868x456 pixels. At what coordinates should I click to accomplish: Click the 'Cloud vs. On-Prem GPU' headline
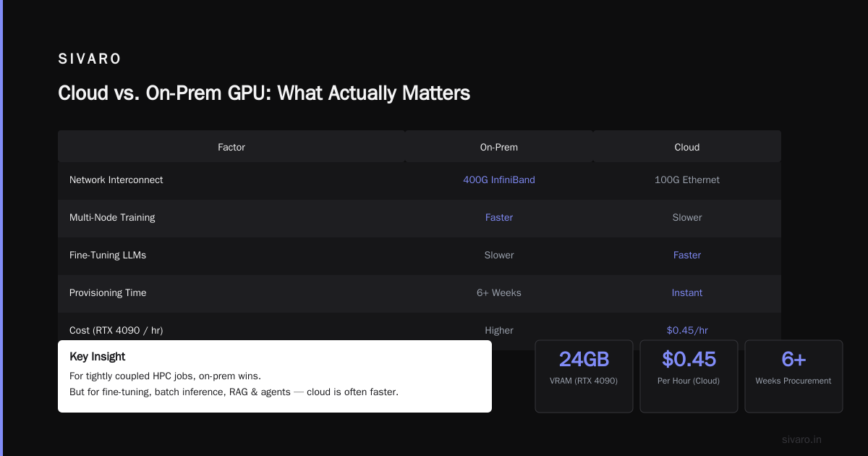point(264,93)
